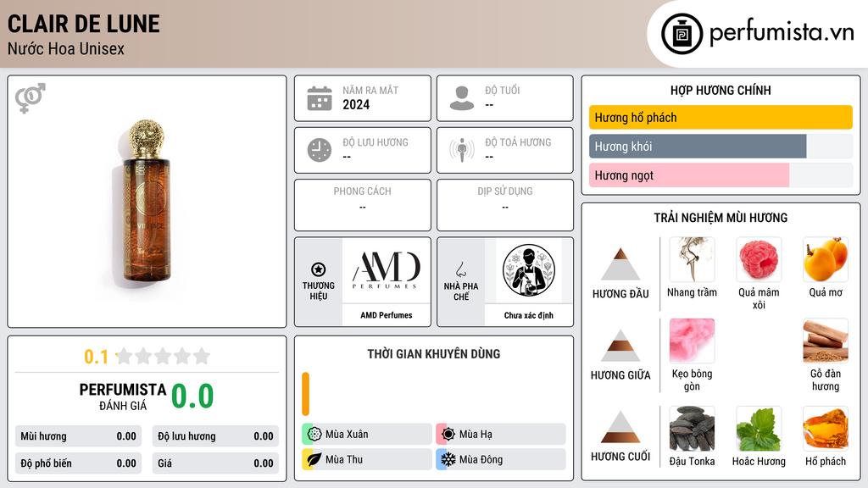
Task: Click the Phong cách card
Action: tap(363, 205)
